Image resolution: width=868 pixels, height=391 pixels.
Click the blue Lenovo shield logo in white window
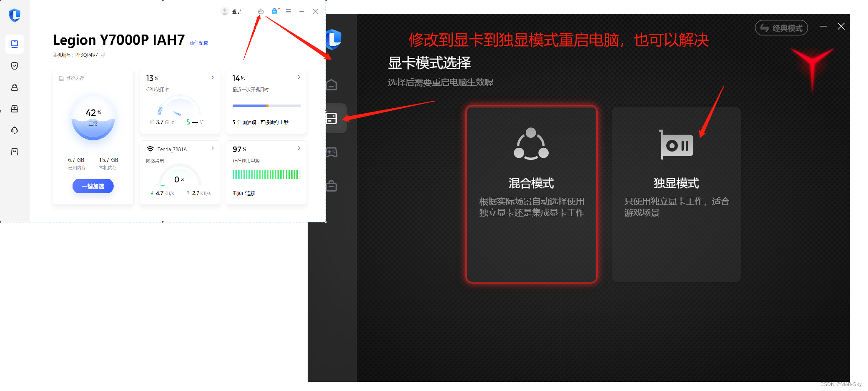click(x=15, y=15)
